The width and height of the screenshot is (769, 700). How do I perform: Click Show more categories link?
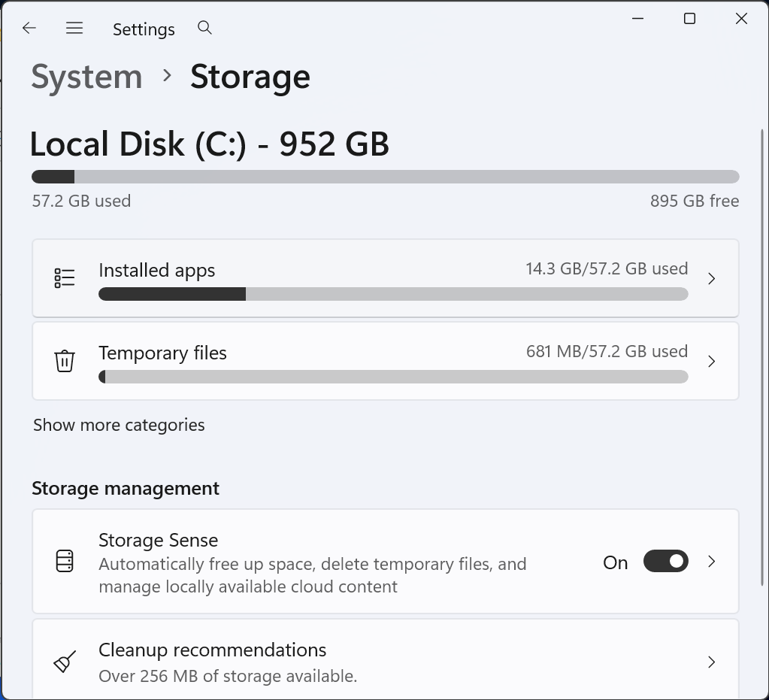pyautogui.click(x=119, y=425)
